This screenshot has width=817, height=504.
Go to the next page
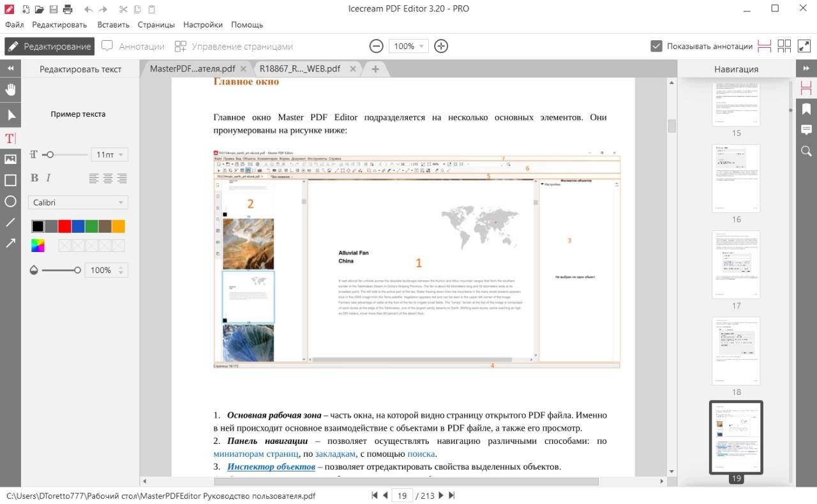tap(440, 495)
